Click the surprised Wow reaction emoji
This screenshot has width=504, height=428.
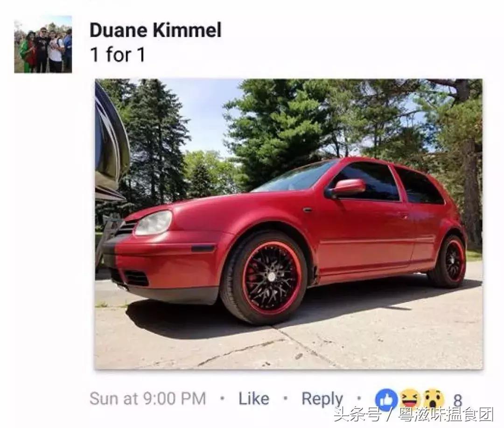click(x=433, y=399)
